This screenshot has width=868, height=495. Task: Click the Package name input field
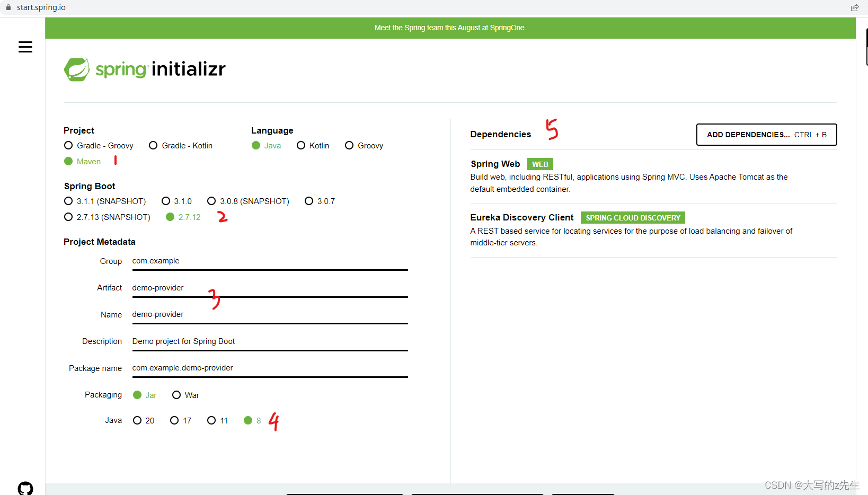270,368
